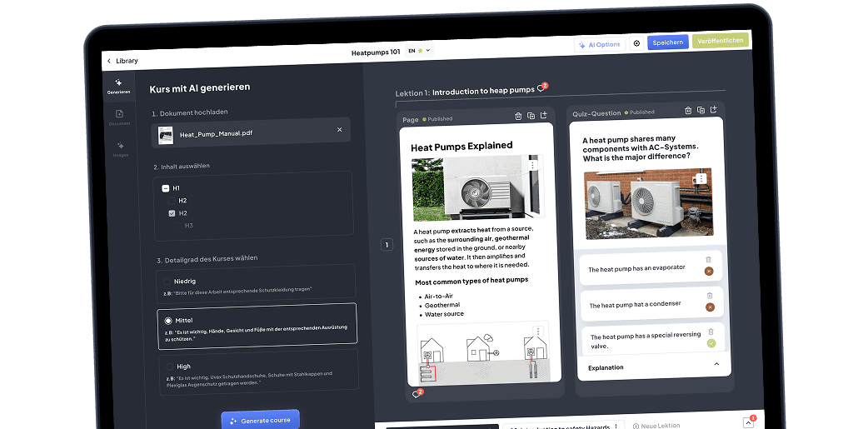
Task: Toggle the H1 checkbox
Action: pyautogui.click(x=165, y=189)
